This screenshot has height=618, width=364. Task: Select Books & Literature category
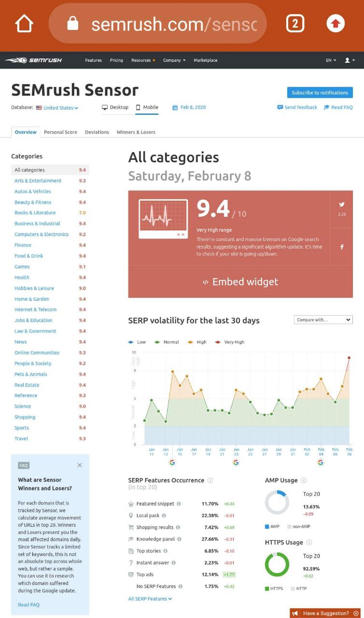pos(35,212)
